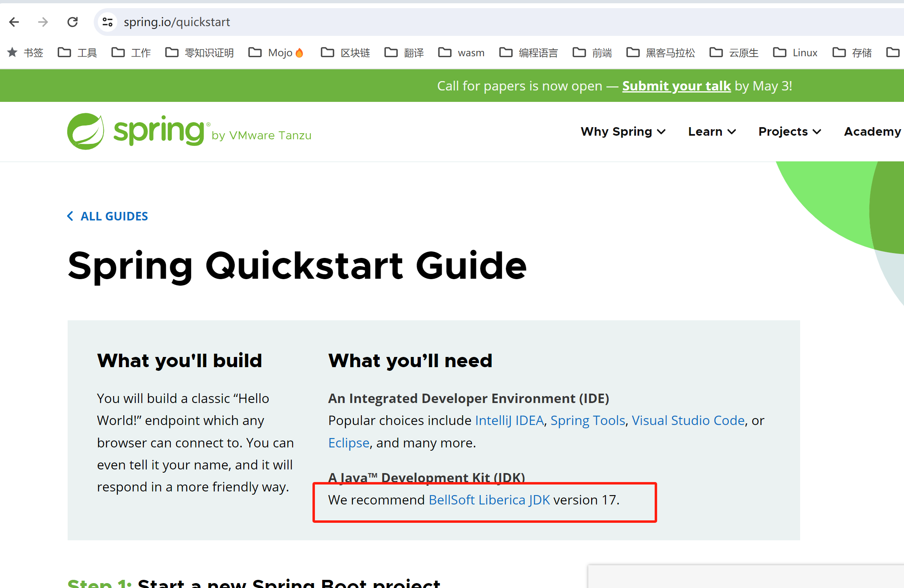Open the wasm bookmark folder
904x588 pixels.
[461, 53]
